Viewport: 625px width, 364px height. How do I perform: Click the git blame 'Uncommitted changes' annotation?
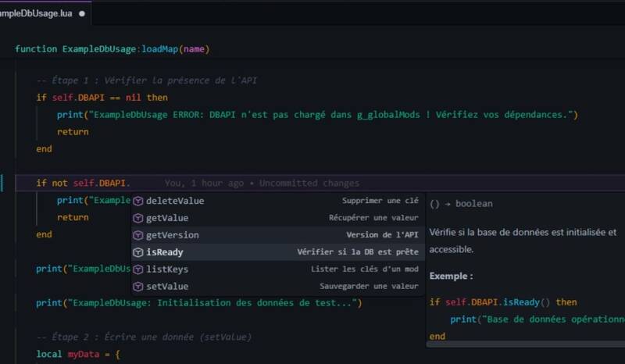(x=309, y=184)
